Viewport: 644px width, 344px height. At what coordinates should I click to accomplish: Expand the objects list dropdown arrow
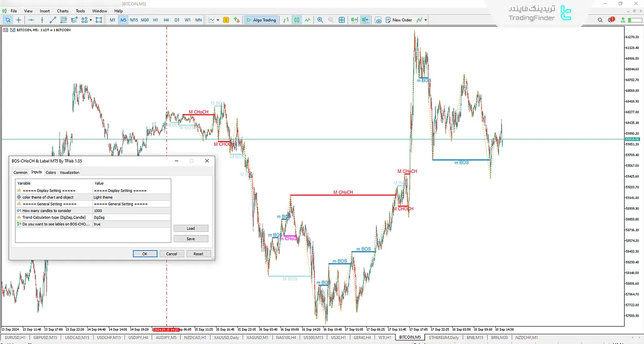tap(91, 20)
